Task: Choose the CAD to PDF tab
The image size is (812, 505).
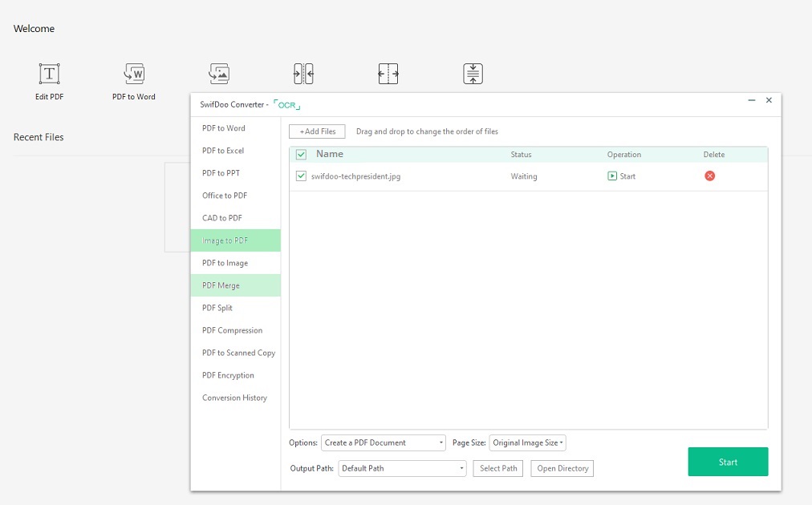Action: [x=236, y=218]
